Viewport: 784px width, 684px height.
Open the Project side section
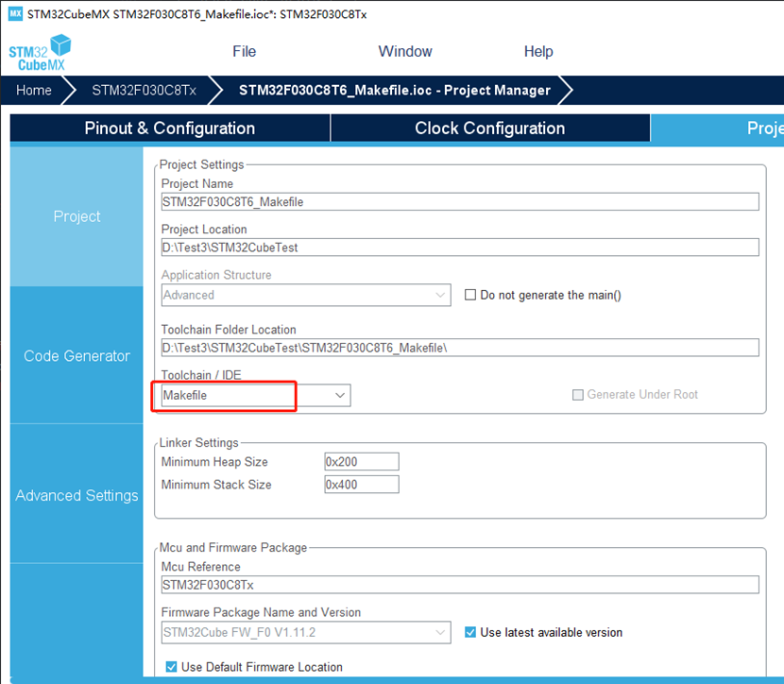[x=77, y=216]
